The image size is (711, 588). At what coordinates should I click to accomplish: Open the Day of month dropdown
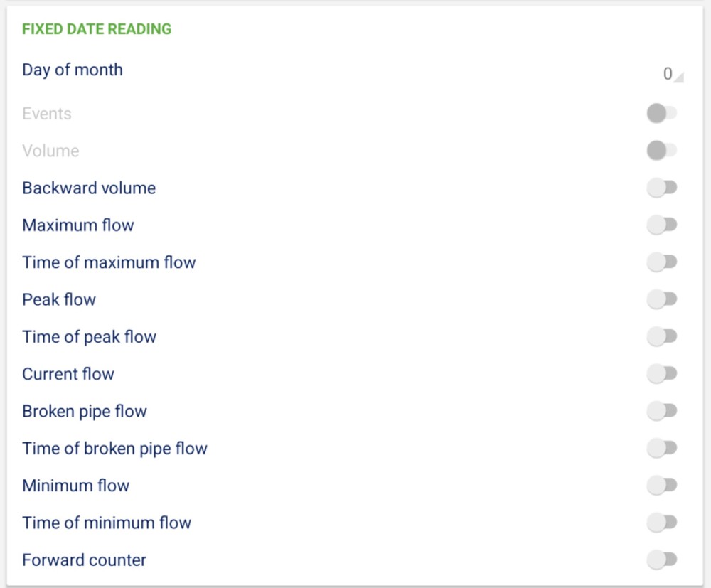point(672,74)
